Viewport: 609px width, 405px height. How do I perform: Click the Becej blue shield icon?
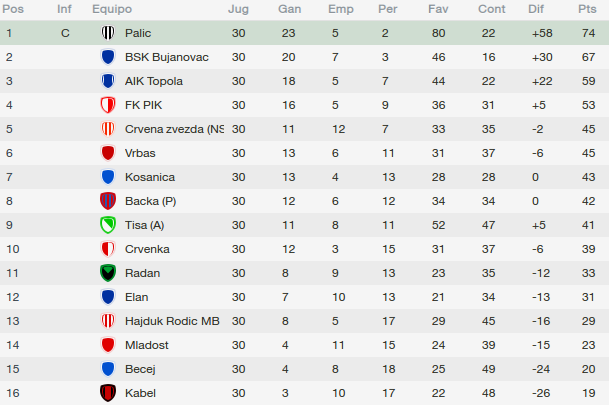[x=108, y=369]
